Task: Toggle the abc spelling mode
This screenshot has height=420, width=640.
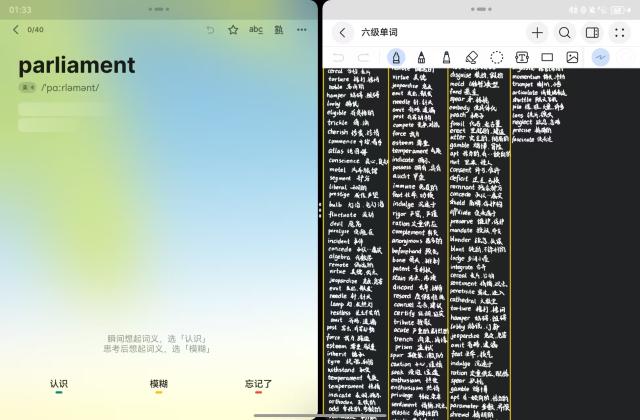Action: tap(256, 30)
